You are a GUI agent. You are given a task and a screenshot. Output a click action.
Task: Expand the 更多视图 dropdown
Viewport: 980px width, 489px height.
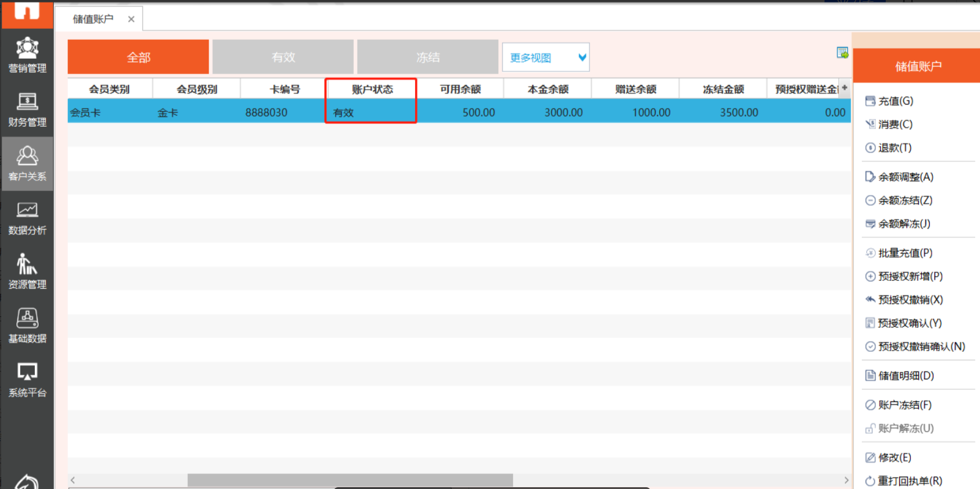tap(545, 58)
